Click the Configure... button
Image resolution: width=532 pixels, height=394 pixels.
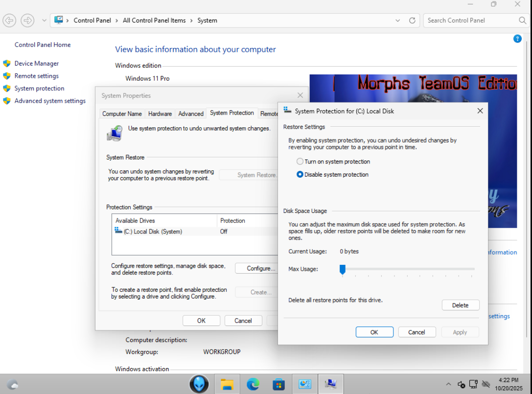point(256,268)
